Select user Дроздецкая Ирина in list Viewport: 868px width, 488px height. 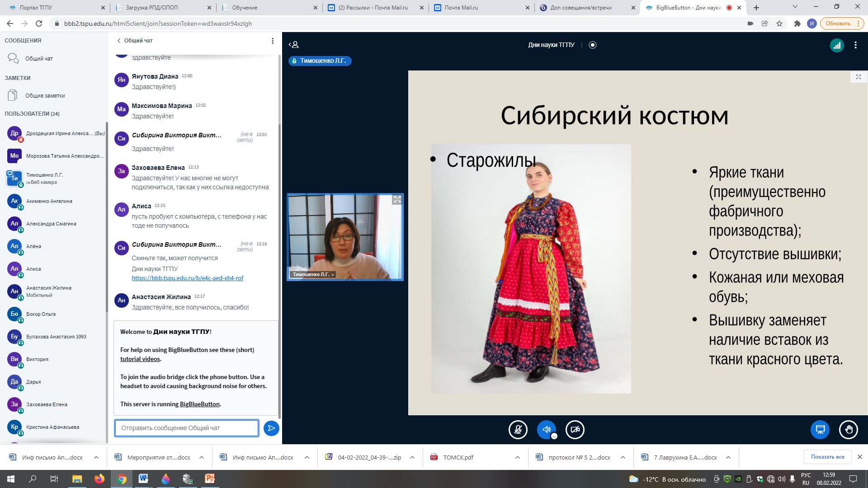pyautogui.click(x=56, y=133)
